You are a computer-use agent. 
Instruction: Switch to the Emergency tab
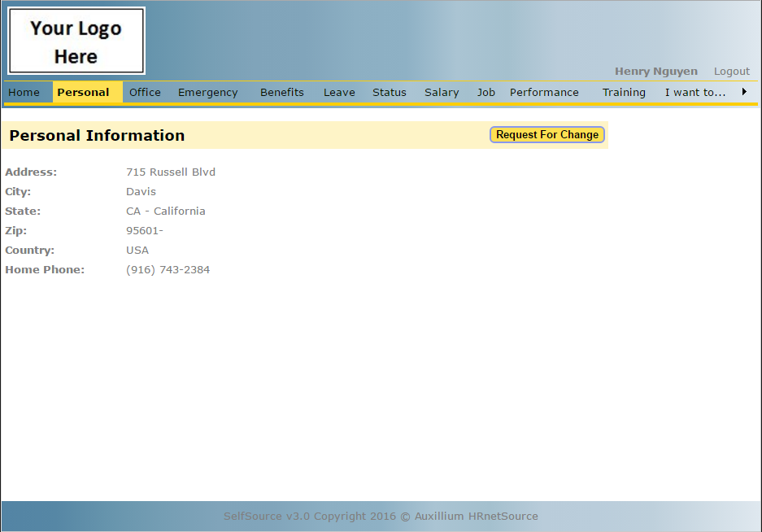pos(208,93)
